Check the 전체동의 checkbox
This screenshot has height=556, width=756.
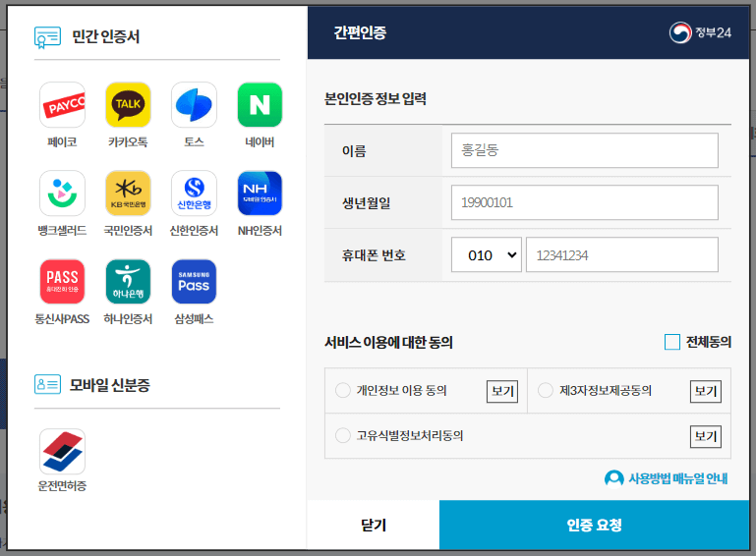tap(672, 342)
